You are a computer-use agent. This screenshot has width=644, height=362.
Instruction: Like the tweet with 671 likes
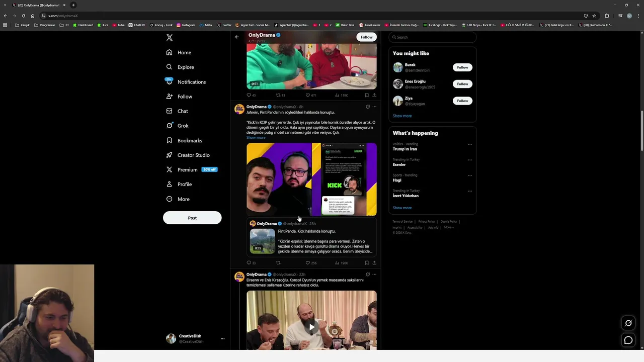tap(311, 95)
